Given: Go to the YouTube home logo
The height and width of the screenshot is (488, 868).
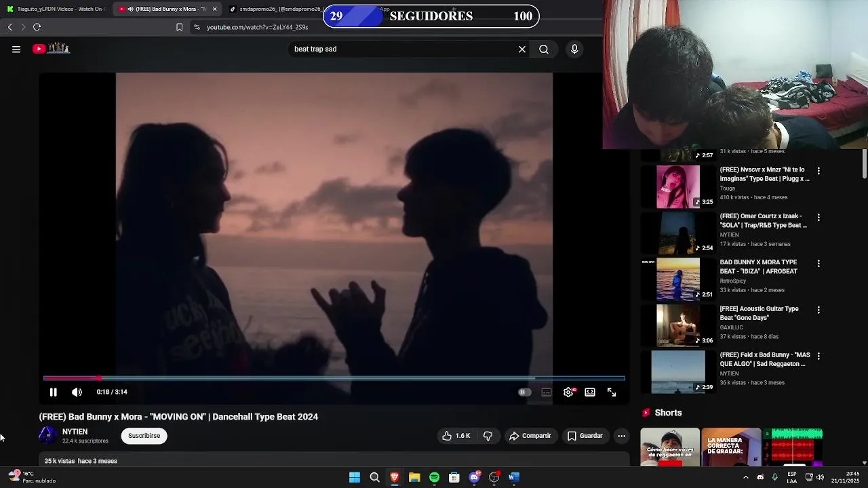Looking at the screenshot, I should (52, 48).
